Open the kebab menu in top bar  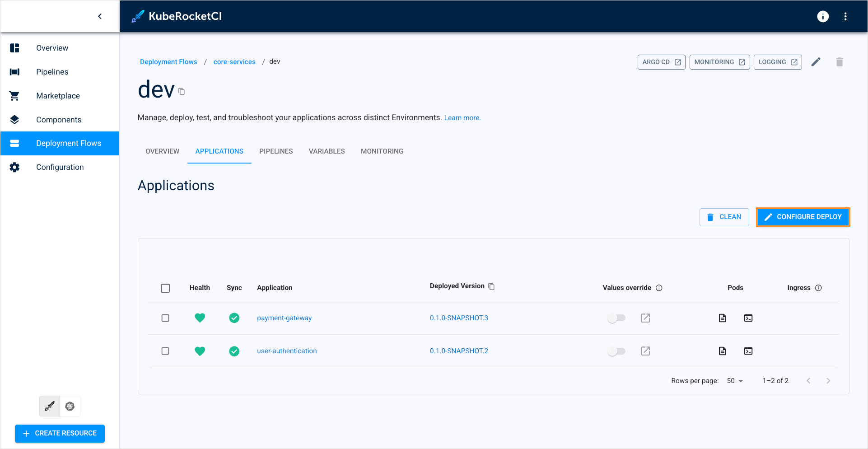[x=845, y=17]
